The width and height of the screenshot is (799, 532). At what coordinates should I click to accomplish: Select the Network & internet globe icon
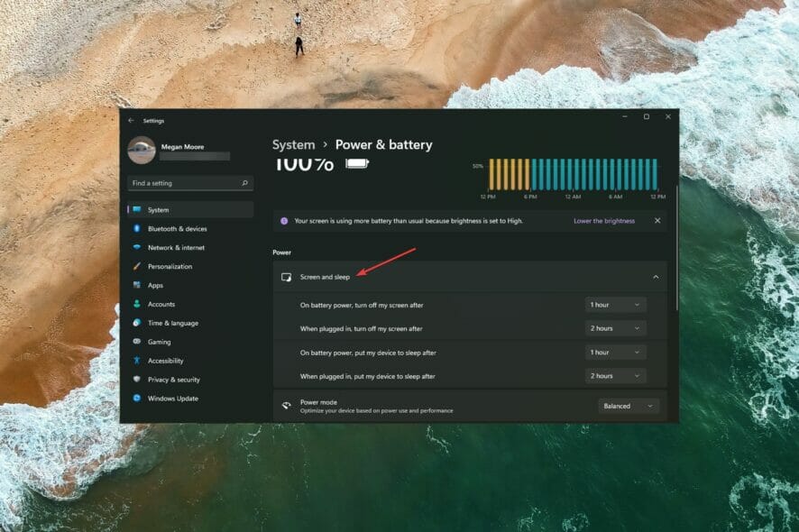pyautogui.click(x=137, y=247)
